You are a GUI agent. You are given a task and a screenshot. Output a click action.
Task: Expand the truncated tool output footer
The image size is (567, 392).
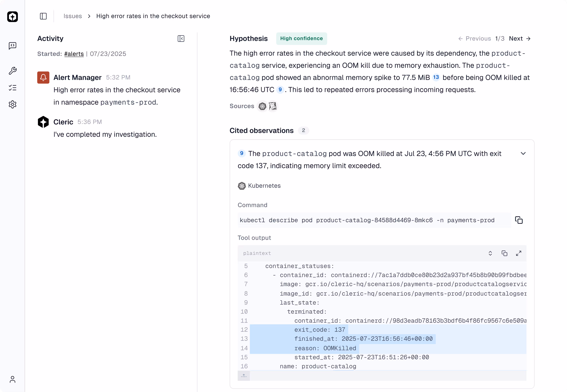coord(244,376)
